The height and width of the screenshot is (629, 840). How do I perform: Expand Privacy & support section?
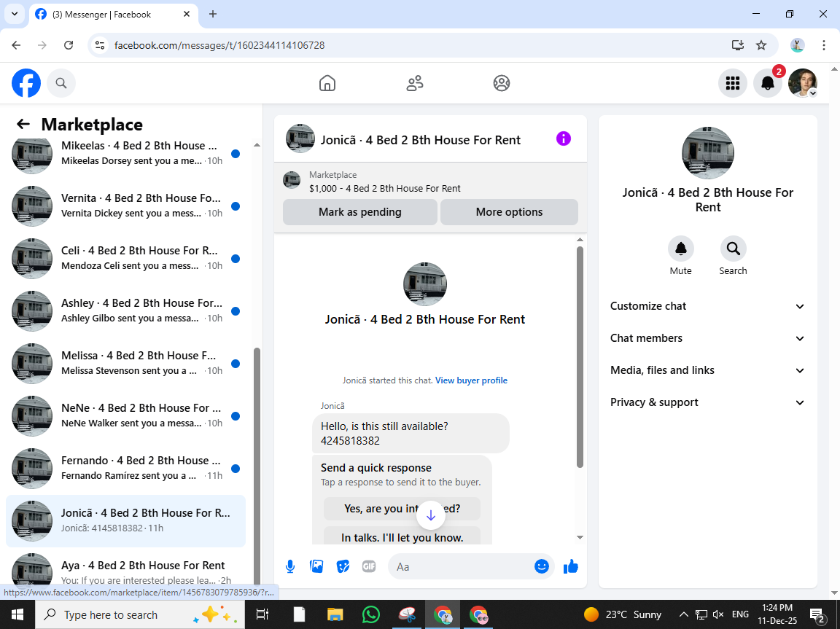coord(707,402)
